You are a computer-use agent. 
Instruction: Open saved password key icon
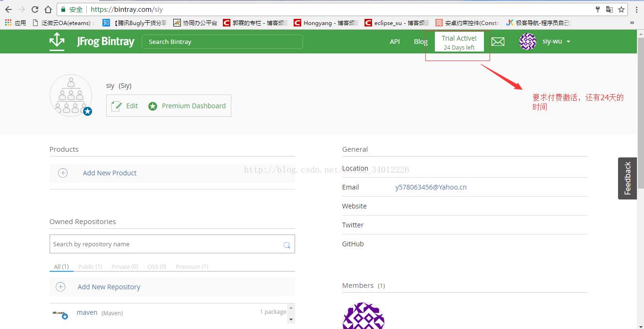click(598, 9)
